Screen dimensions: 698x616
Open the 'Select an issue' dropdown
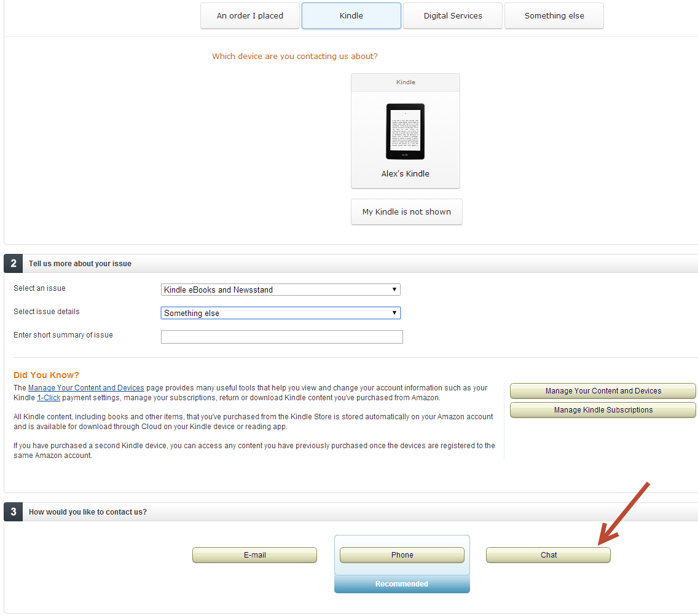point(280,290)
